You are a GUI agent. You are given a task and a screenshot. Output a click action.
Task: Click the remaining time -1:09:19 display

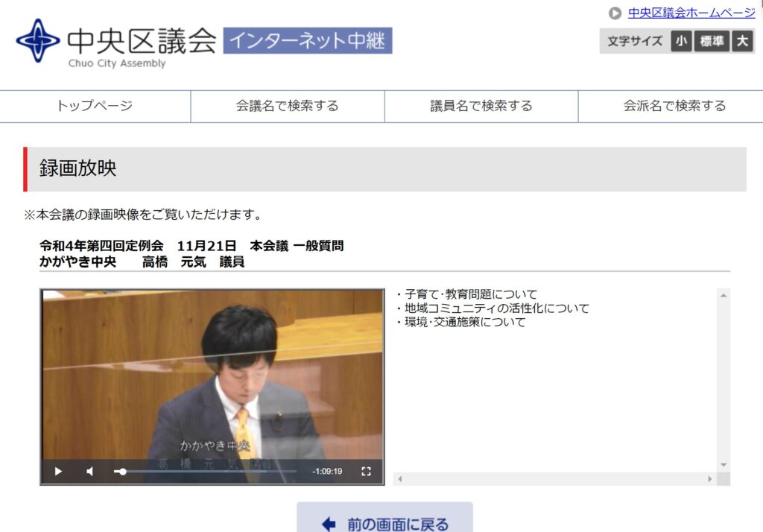click(327, 471)
